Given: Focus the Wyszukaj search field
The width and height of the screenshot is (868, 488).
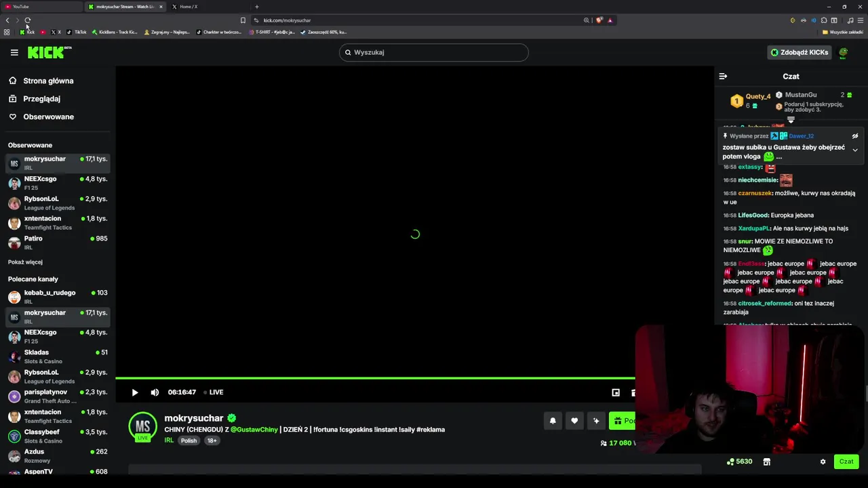Looking at the screenshot, I should (434, 52).
